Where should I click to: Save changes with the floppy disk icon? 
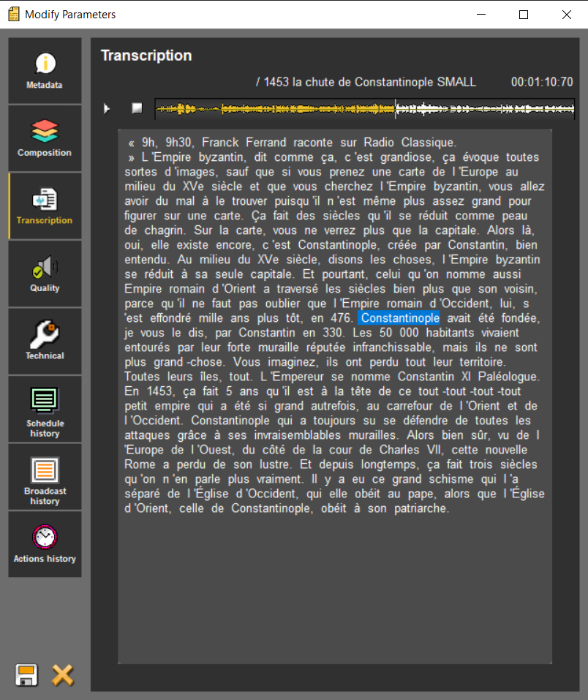(27, 674)
